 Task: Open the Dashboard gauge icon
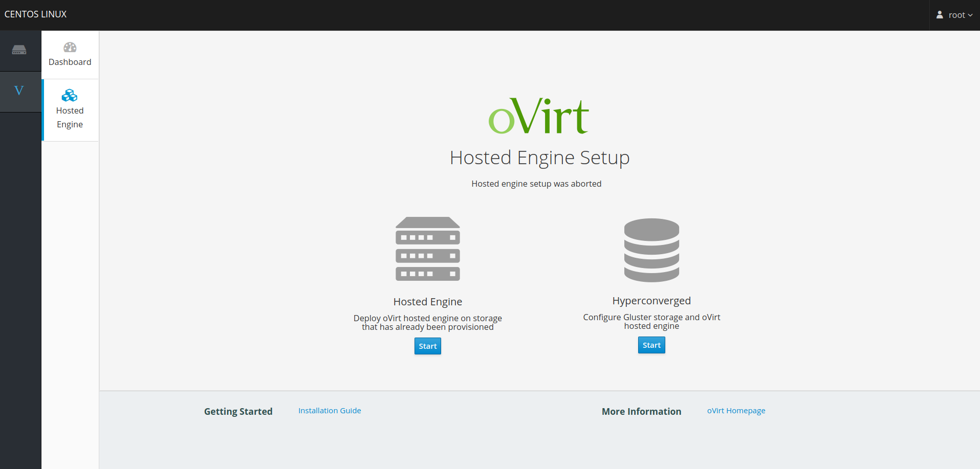pos(70,48)
